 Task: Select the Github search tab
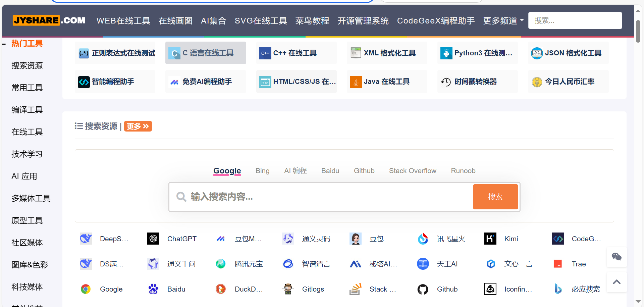point(364,171)
